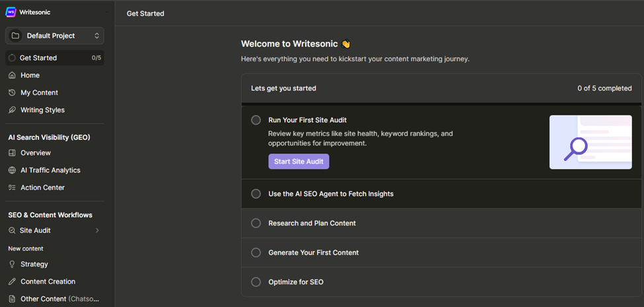This screenshot has height=307, width=644.
Task: Click the Strategy lightbulb icon
Action: (x=12, y=264)
